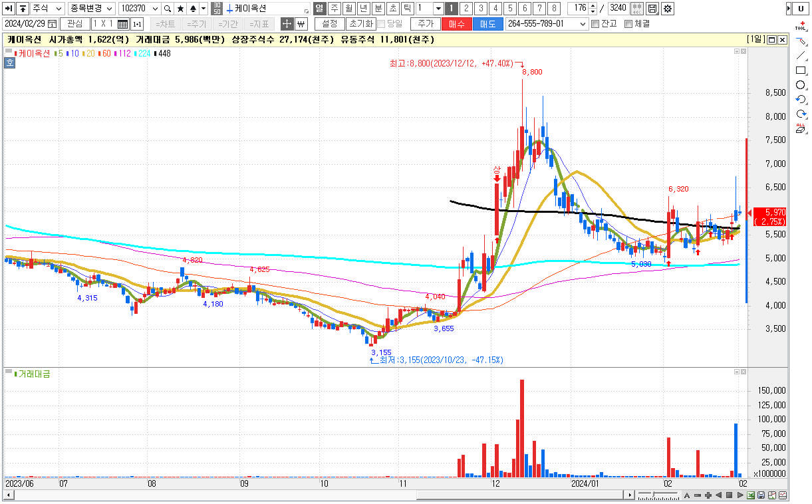Expand the 102370 stock code dropdown
The width and height of the screenshot is (812, 504).
point(156,9)
